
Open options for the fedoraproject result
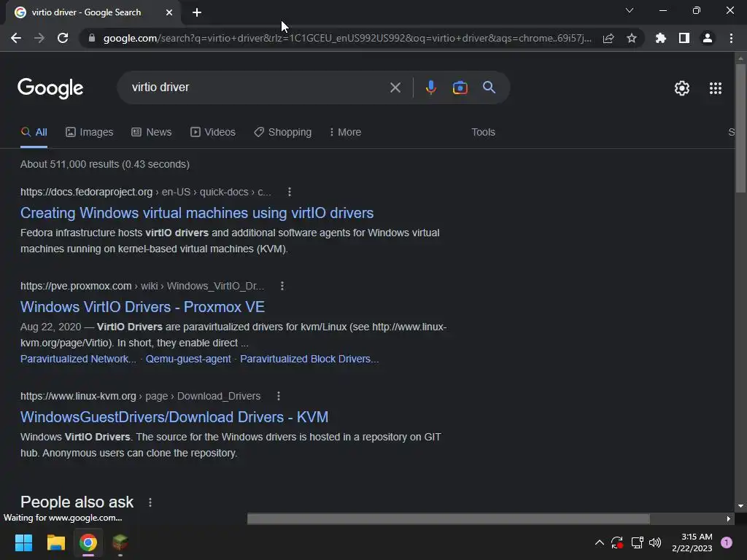289,192
